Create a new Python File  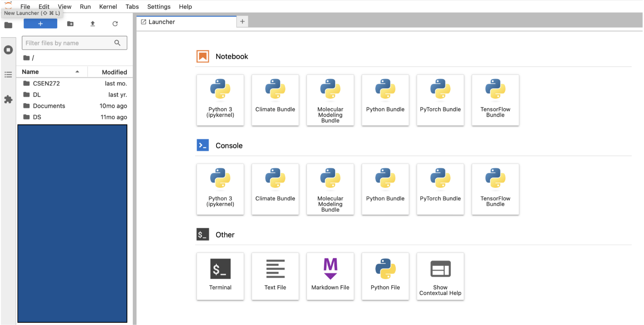point(385,276)
